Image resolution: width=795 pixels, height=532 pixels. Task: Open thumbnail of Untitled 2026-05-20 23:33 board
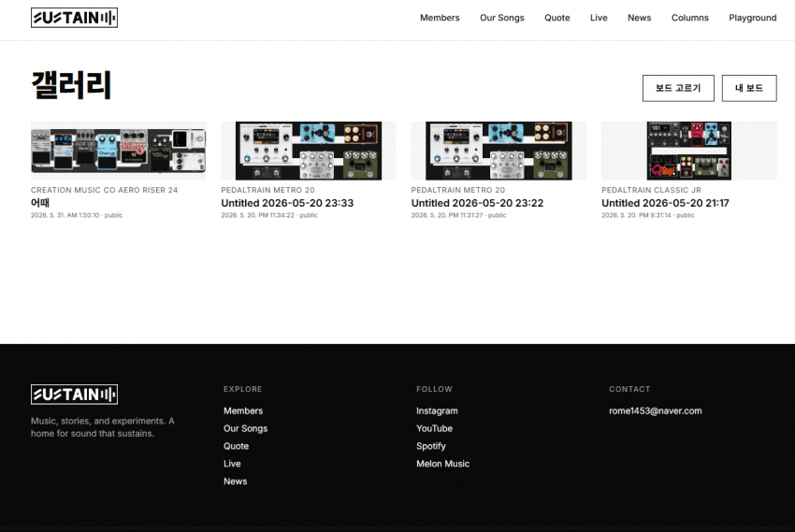coord(309,151)
